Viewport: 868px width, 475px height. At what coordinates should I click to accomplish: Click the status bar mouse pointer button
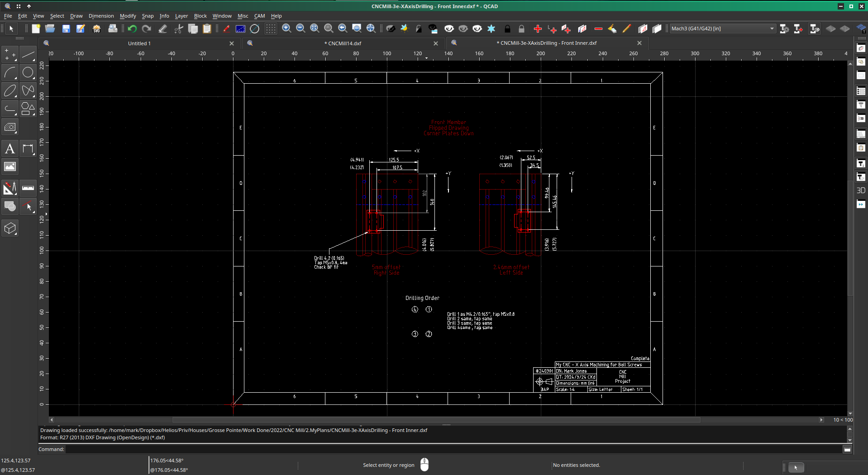point(796,467)
